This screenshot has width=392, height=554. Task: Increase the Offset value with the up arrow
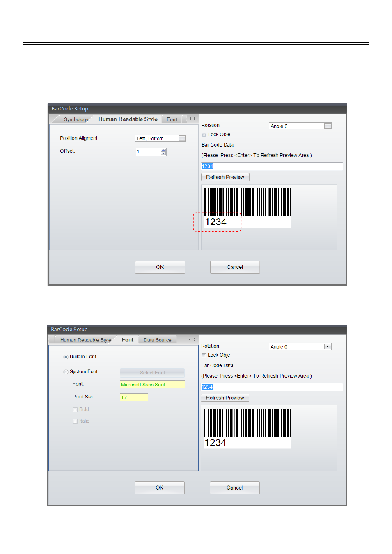pyautogui.click(x=163, y=150)
